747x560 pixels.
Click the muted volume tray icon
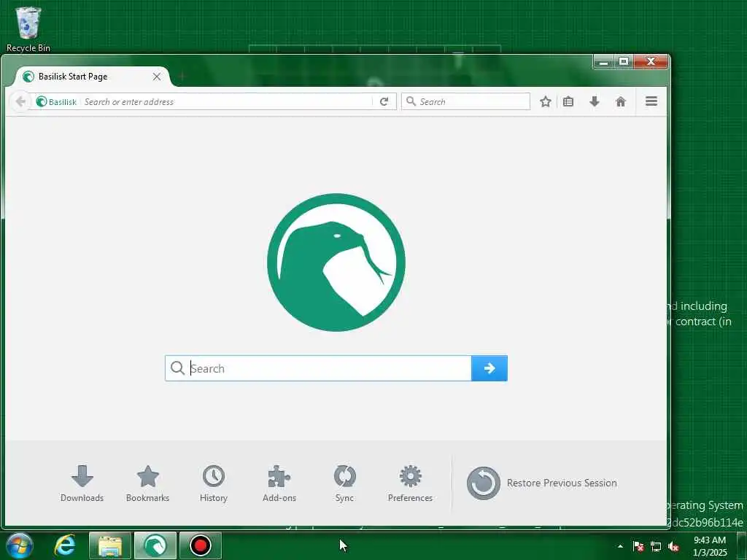tap(673, 546)
